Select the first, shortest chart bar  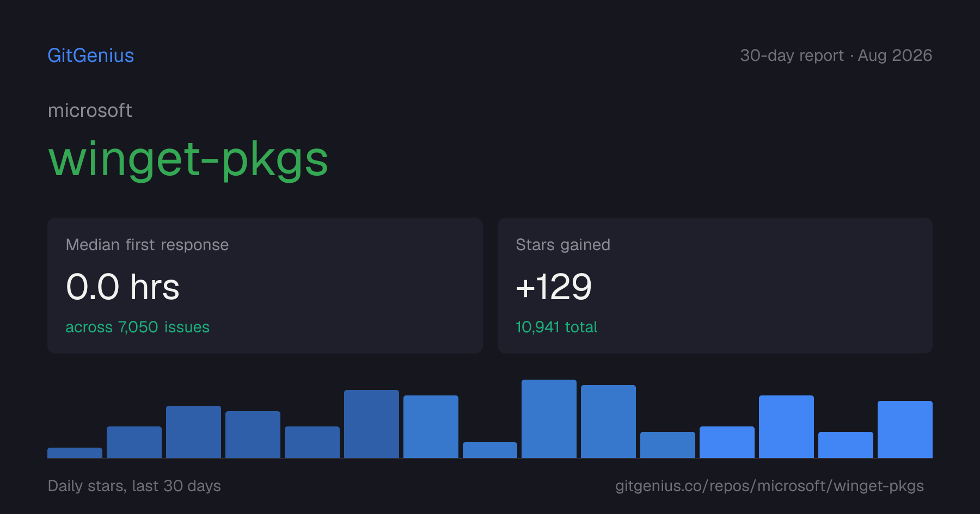[x=75, y=453]
